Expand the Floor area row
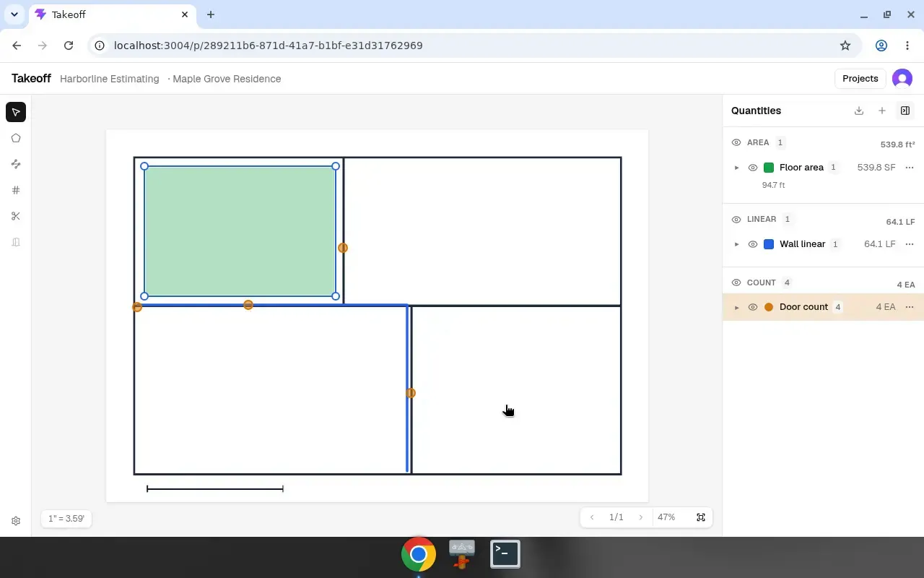This screenshot has width=924, height=578. click(x=737, y=168)
